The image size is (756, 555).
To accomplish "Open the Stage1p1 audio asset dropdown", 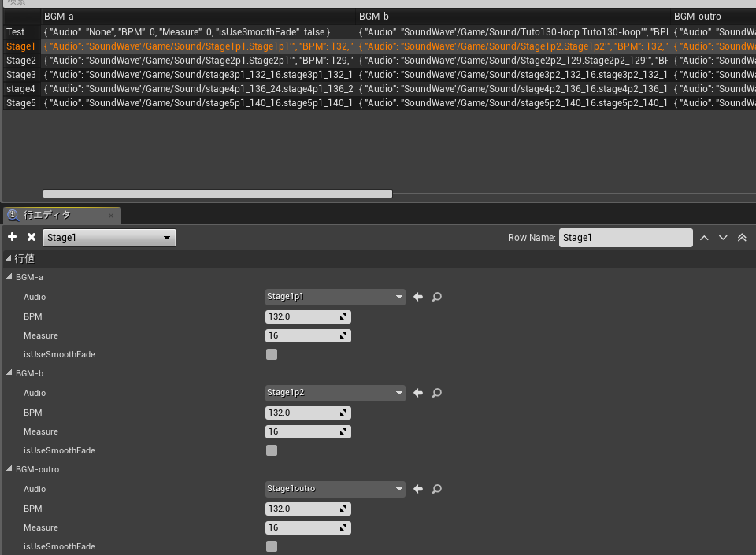I will coord(335,297).
